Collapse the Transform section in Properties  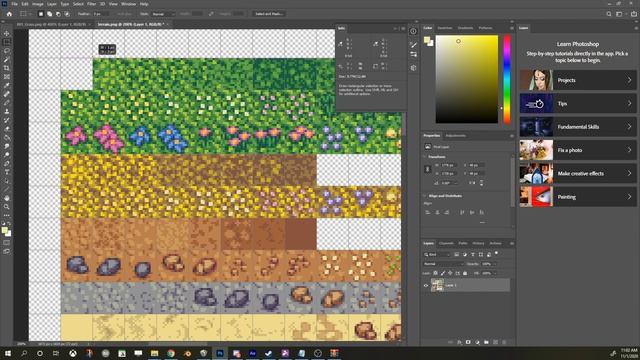click(424, 157)
